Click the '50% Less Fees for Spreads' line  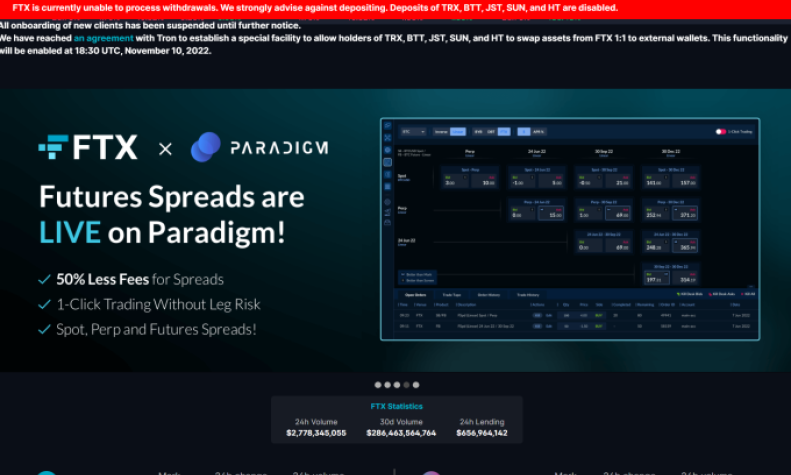pyautogui.click(x=140, y=279)
